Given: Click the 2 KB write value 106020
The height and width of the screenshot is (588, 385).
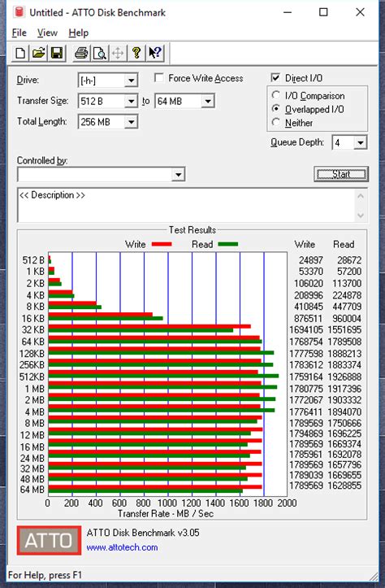Looking at the screenshot, I should [308, 284].
